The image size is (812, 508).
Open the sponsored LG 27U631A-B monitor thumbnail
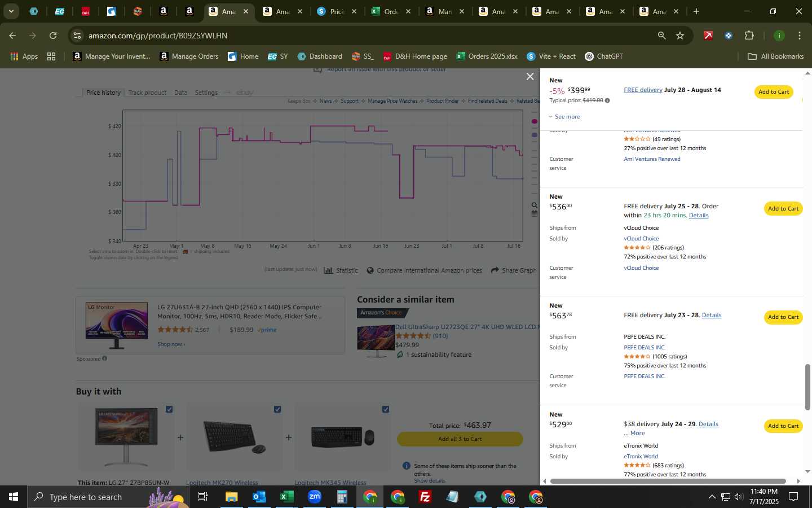pos(117,326)
